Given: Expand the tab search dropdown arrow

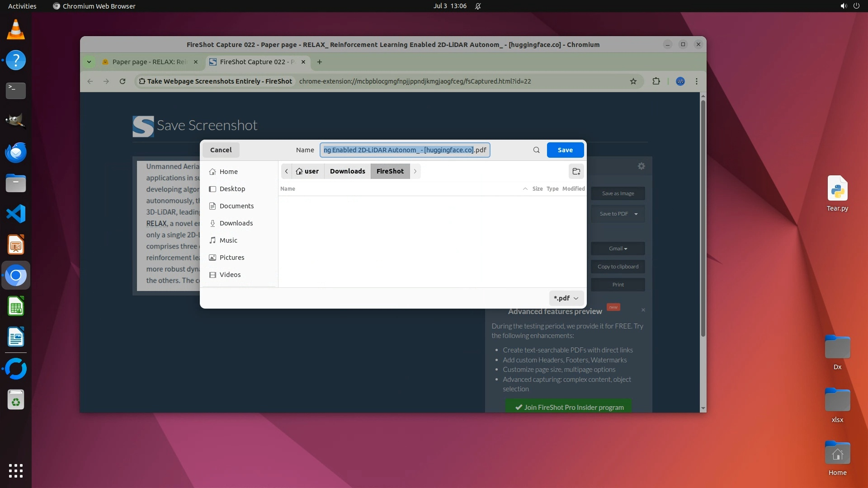Looking at the screenshot, I should coord(89,62).
